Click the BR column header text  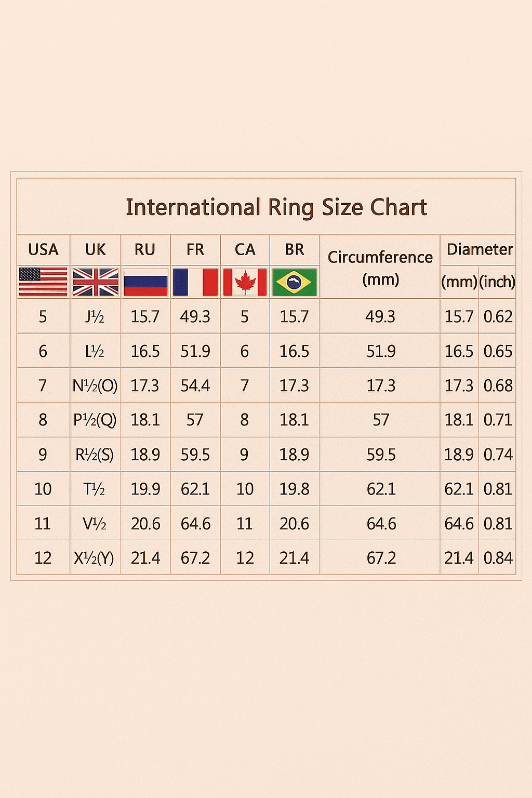[295, 249]
